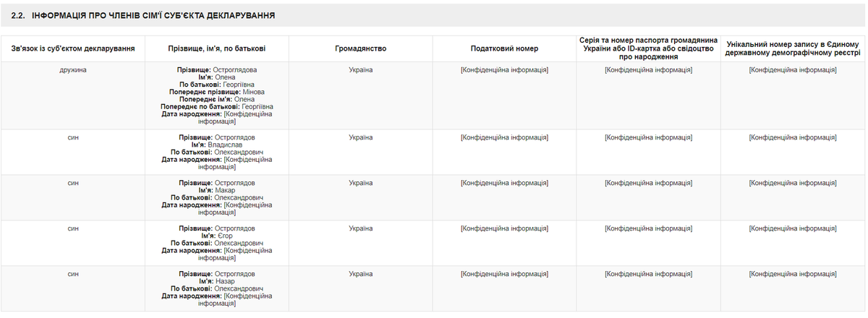This screenshot has width=868, height=318.
Task: Click the passport cell in the Єгор row
Action: 648,228
